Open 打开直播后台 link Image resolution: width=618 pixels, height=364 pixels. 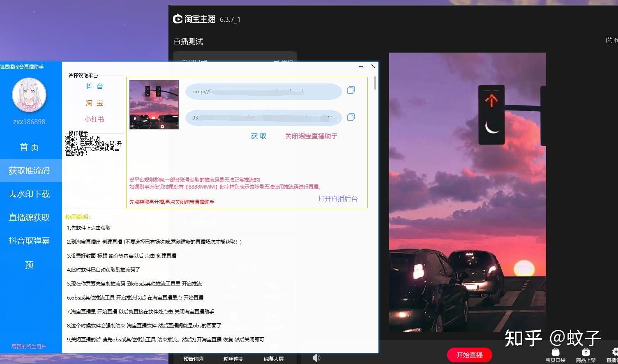click(338, 198)
